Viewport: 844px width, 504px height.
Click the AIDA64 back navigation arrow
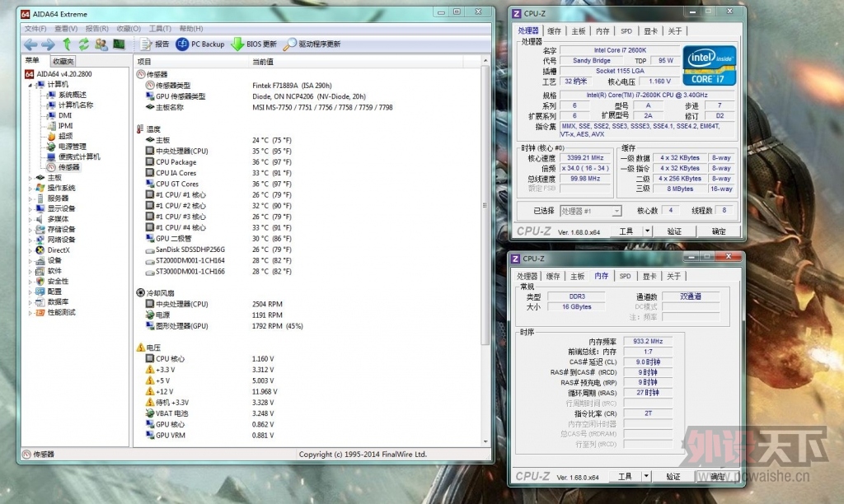30,44
